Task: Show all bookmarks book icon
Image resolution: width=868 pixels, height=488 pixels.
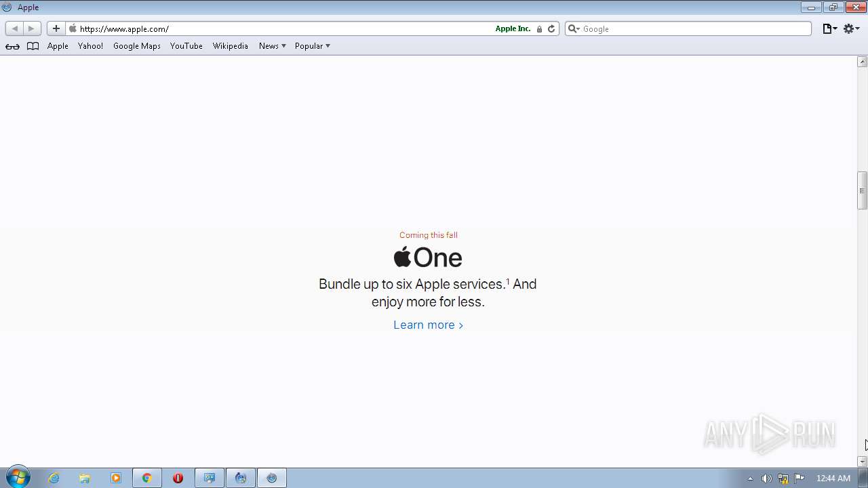Action: tap(33, 46)
